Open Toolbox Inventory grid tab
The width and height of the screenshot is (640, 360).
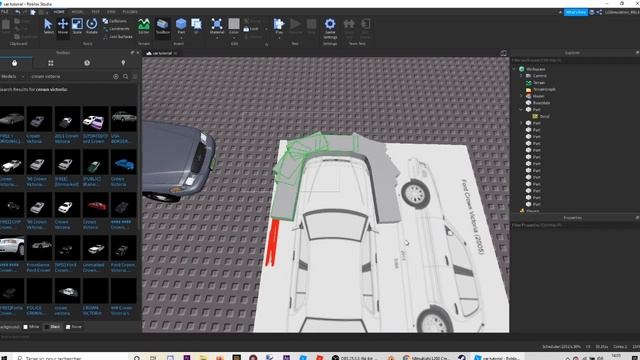tap(51, 63)
